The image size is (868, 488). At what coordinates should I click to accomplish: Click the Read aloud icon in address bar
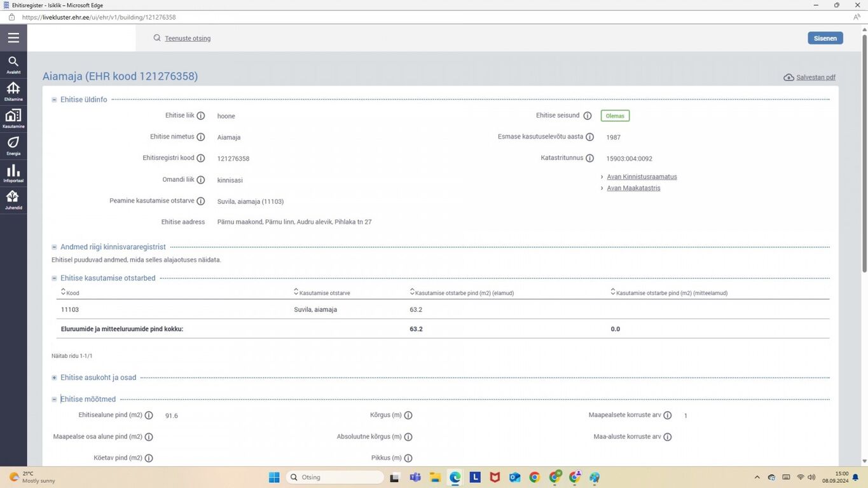(x=857, y=17)
